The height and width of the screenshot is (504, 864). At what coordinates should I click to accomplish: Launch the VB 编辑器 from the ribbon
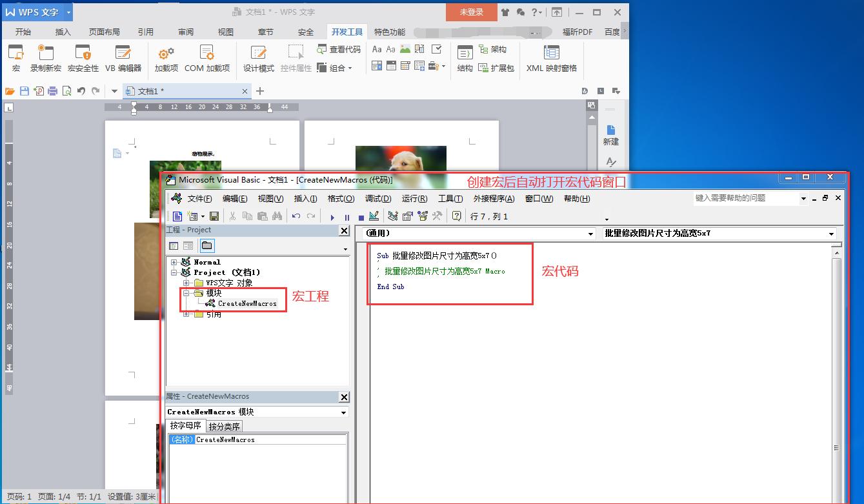123,58
